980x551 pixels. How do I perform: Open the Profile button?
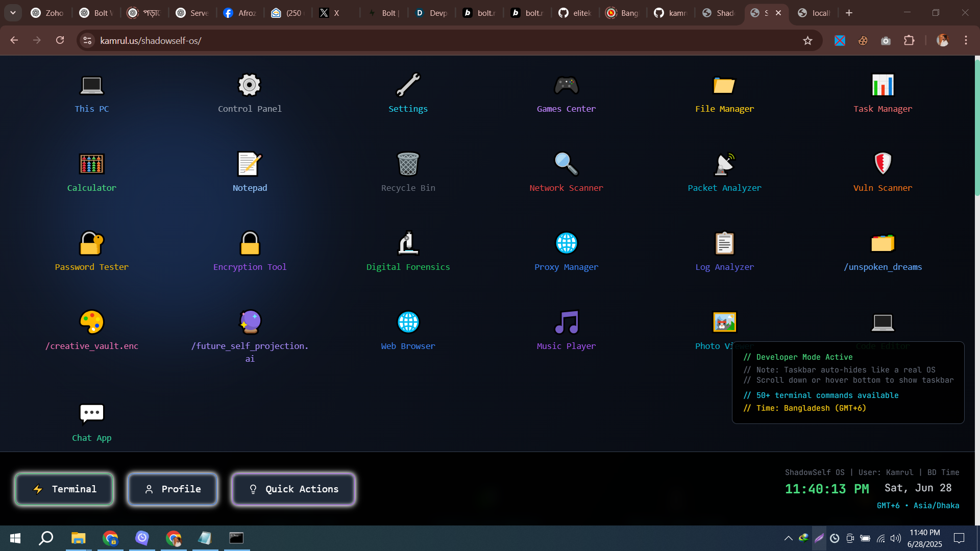(173, 489)
